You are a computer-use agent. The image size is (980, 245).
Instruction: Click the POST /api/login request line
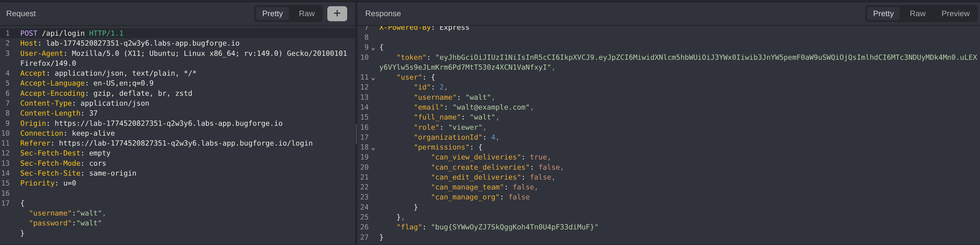(71, 33)
